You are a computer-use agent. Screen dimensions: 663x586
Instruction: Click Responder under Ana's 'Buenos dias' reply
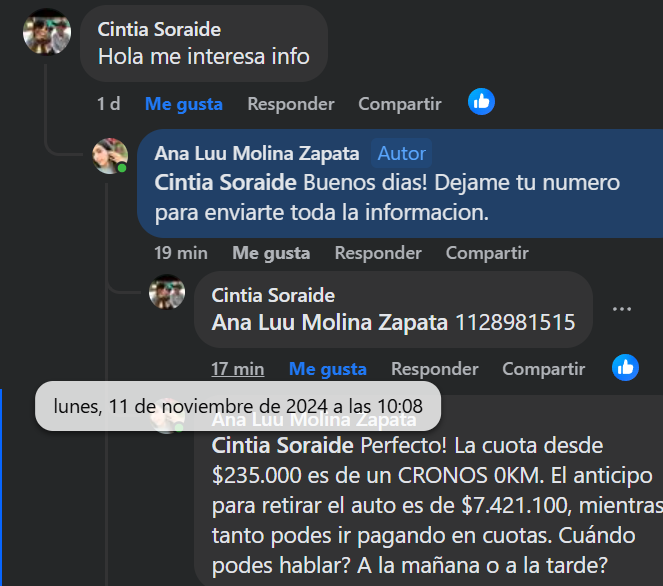pyautogui.click(x=378, y=253)
